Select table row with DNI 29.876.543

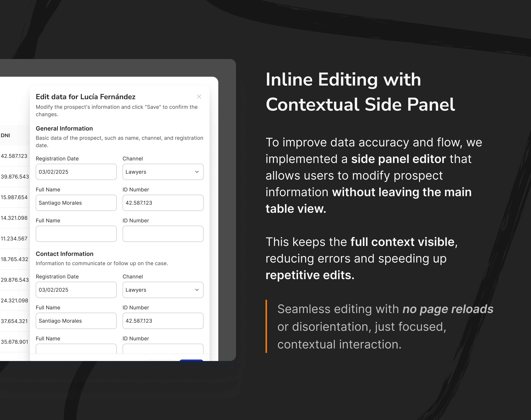click(15, 280)
